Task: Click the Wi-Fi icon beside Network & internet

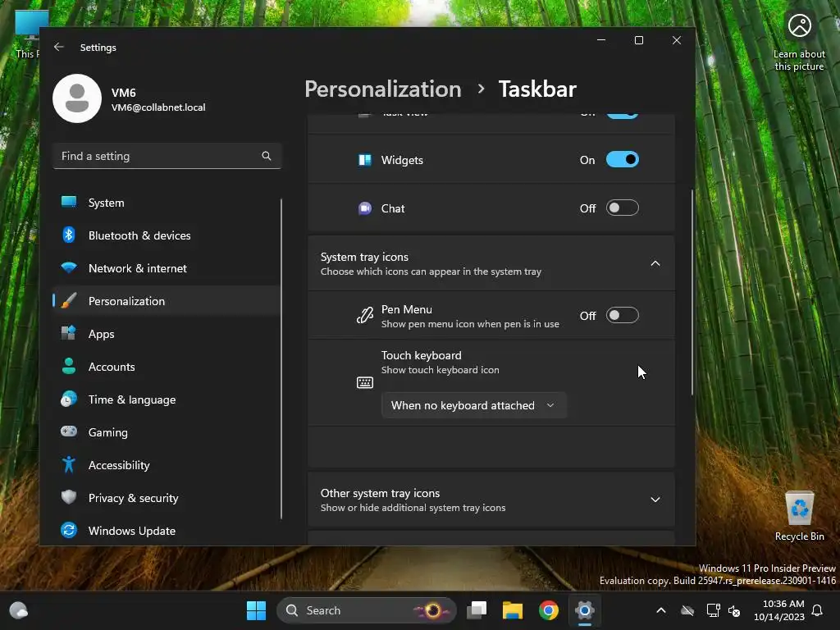Action: tap(69, 267)
